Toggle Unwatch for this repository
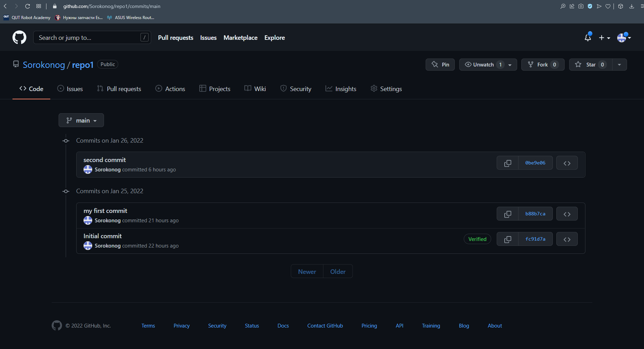 pos(483,65)
